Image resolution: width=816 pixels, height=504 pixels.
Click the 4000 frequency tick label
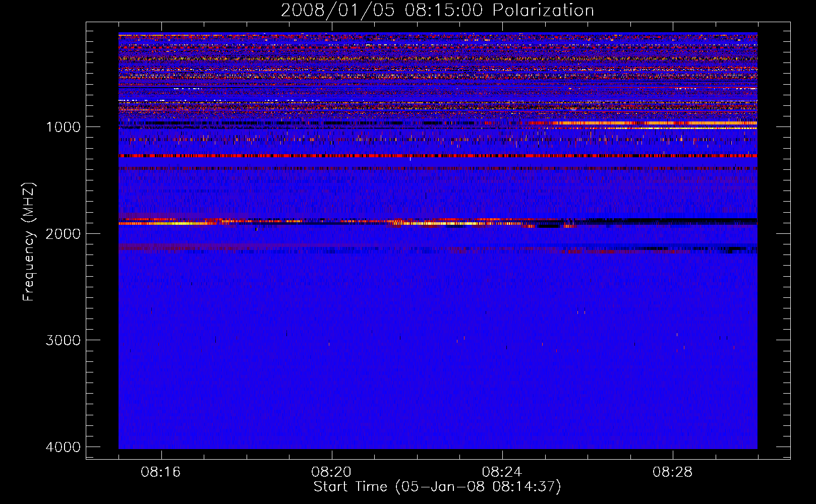63,447
